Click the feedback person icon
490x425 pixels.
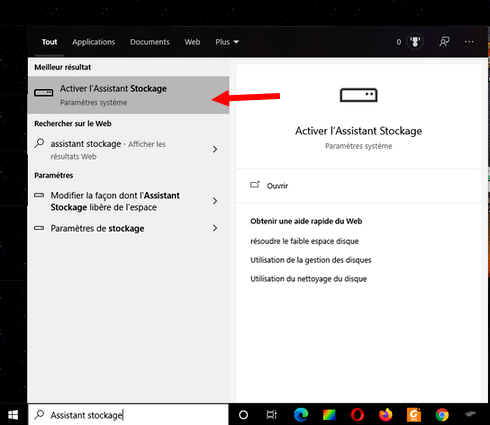pos(444,42)
